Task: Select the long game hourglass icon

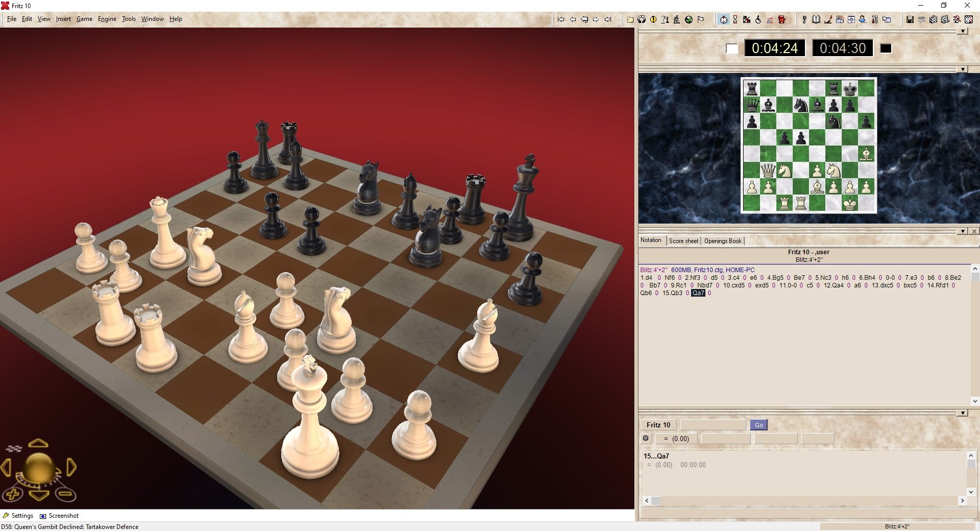Action: 735,19
